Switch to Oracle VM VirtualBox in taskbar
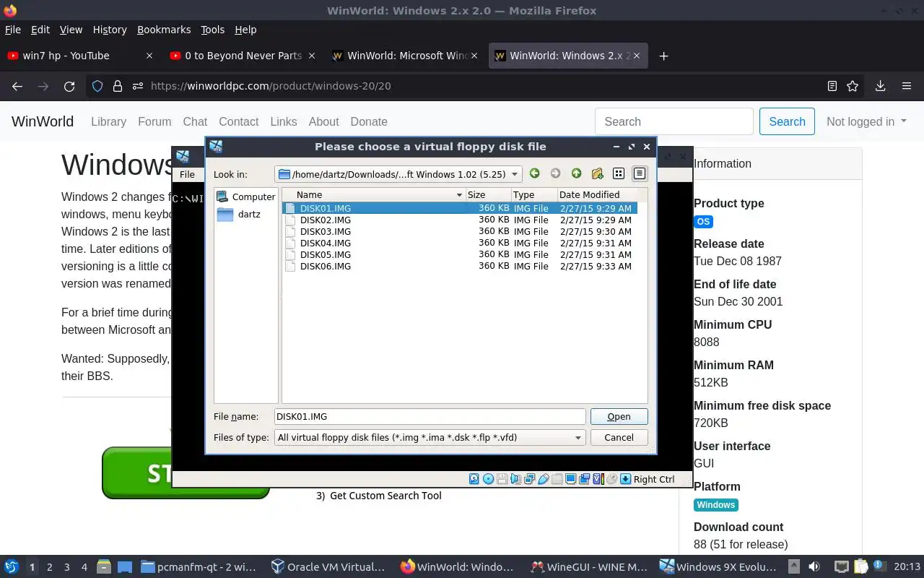924x578 pixels. (x=328, y=567)
